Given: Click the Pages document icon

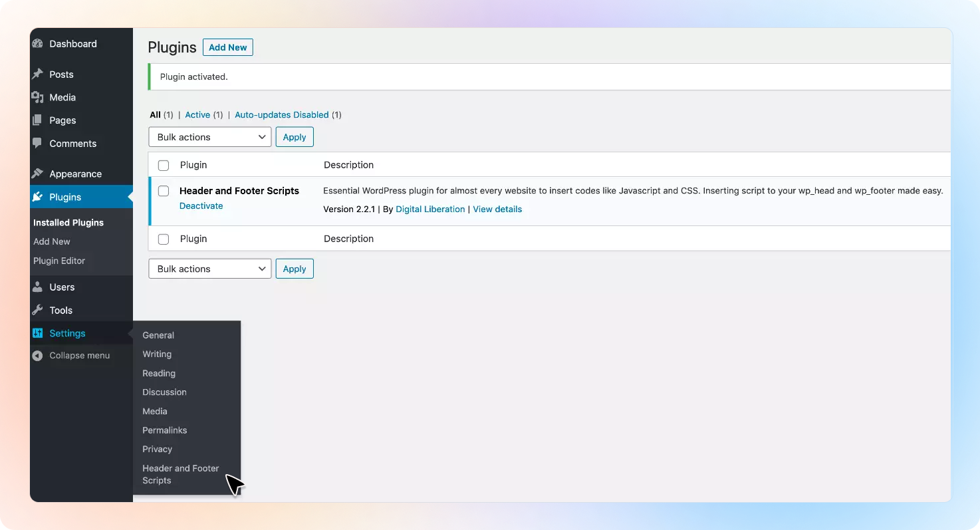Looking at the screenshot, I should tap(37, 120).
